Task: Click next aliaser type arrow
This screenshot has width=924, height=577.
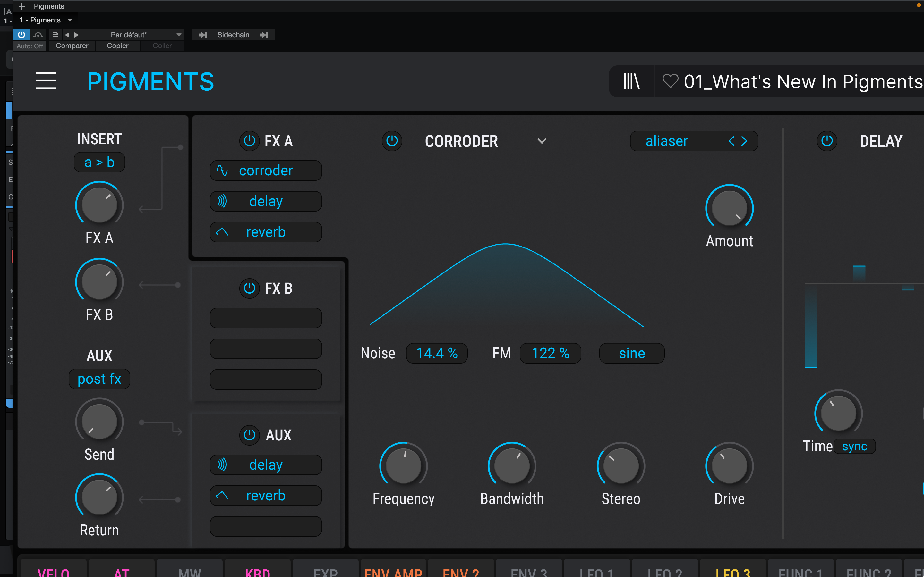Action: point(745,141)
